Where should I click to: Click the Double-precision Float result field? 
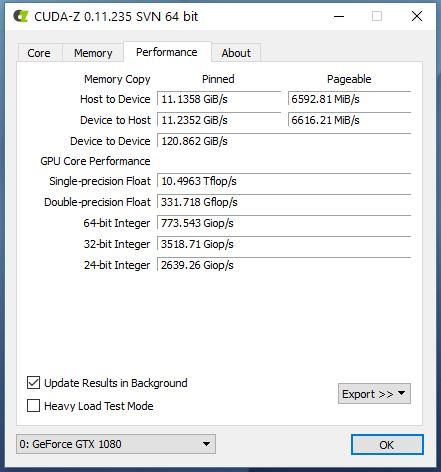pos(284,202)
